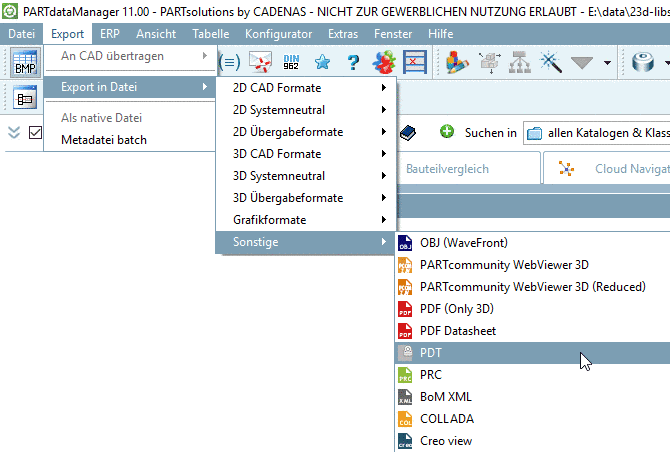Screen dimensions: 670x452
Task: Click the blue question mark help icon
Action: tap(353, 62)
